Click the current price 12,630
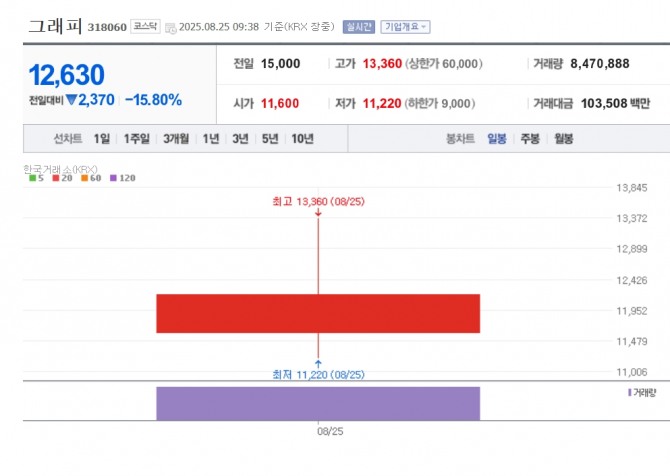The width and height of the screenshot is (670, 476). tap(67, 75)
